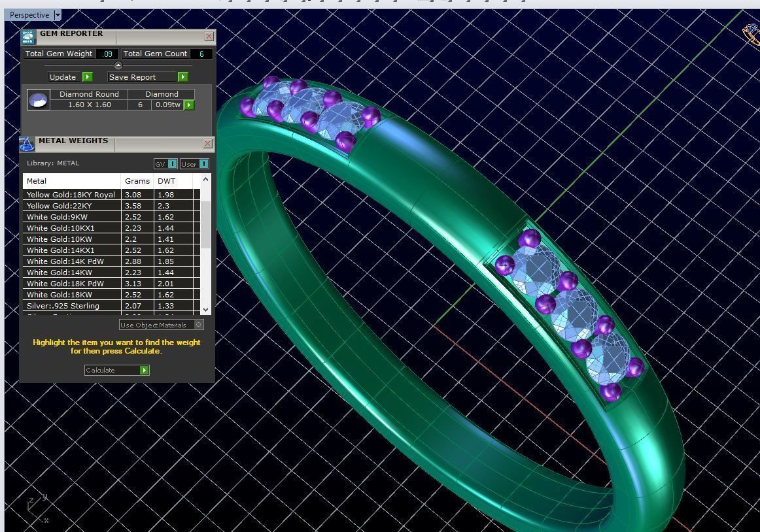The height and width of the screenshot is (532, 760).
Task: Select the White Gold:9KW row
Action: (x=111, y=217)
